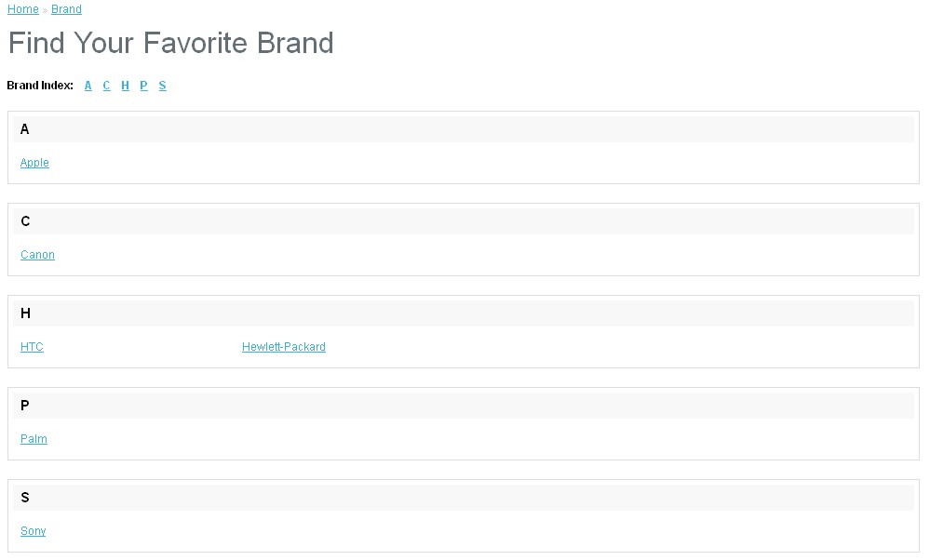This screenshot has height=560, width=930.
Task: Visit the Palm brand page
Action: [x=34, y=439]
